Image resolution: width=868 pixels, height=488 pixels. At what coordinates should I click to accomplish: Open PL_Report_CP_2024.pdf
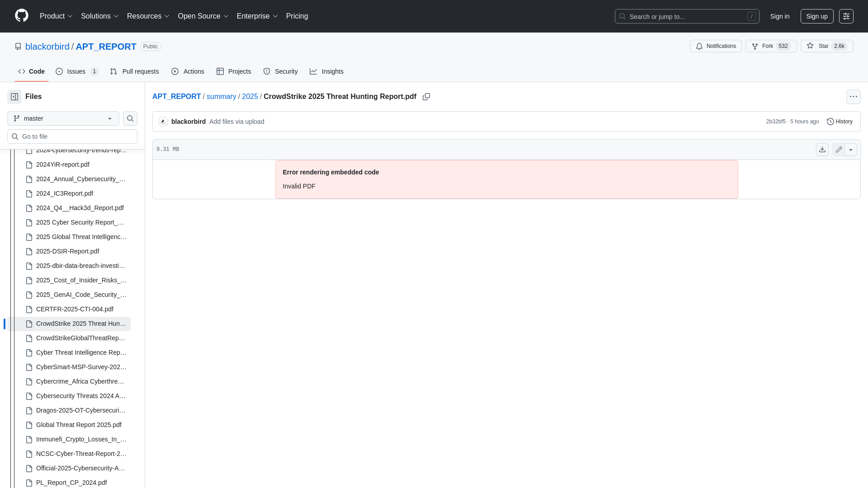(71, 483)
